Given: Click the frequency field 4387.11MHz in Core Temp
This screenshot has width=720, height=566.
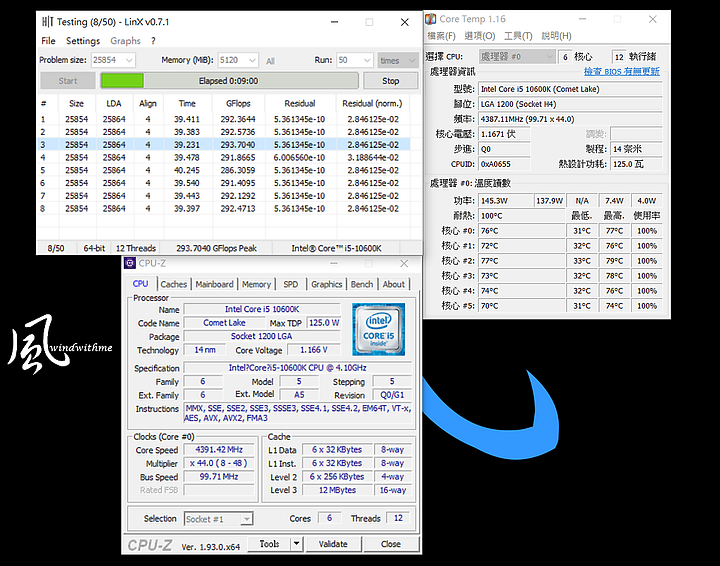Looking at the screenshot, I should [570, 119].
